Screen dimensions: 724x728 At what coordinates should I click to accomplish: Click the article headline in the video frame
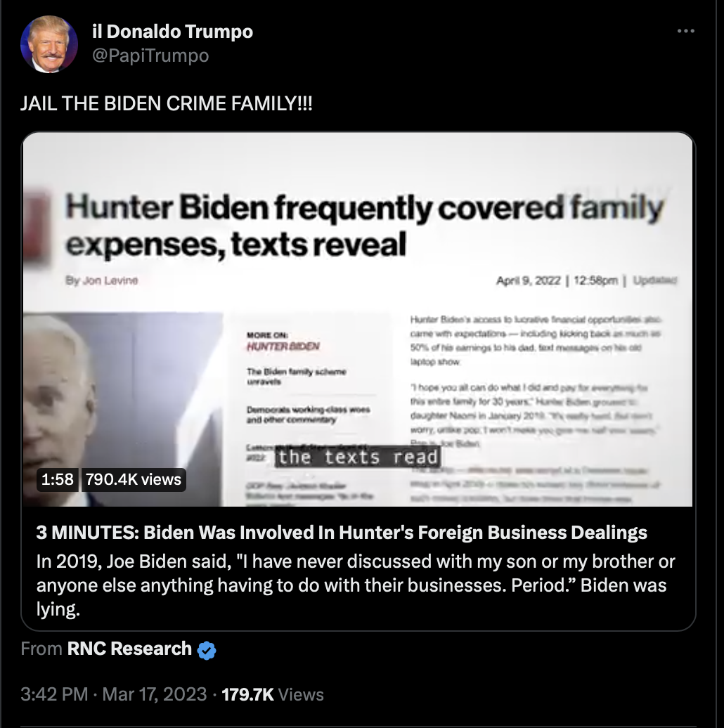click(365, 226)
